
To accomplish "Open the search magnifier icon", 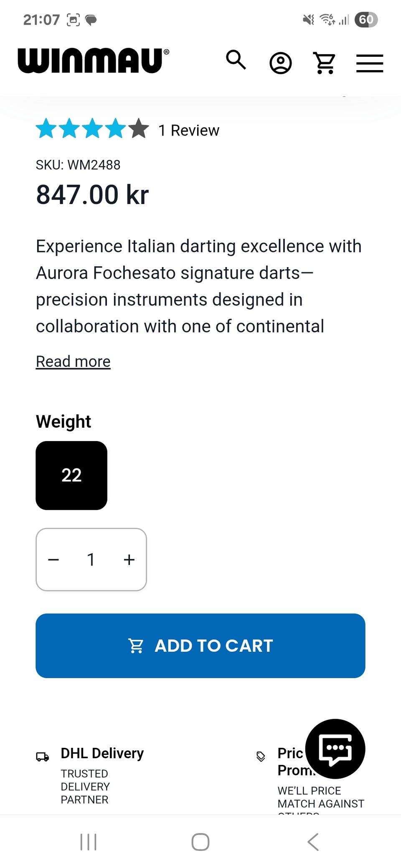I will 236,60.
